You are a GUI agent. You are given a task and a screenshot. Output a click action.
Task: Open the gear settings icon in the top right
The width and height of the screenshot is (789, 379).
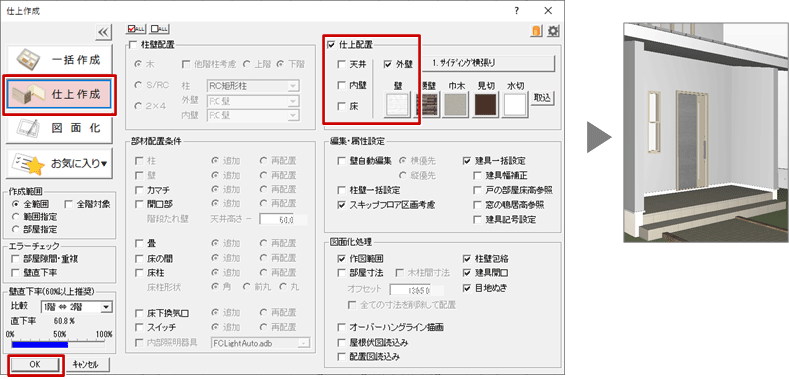point(553,31)
